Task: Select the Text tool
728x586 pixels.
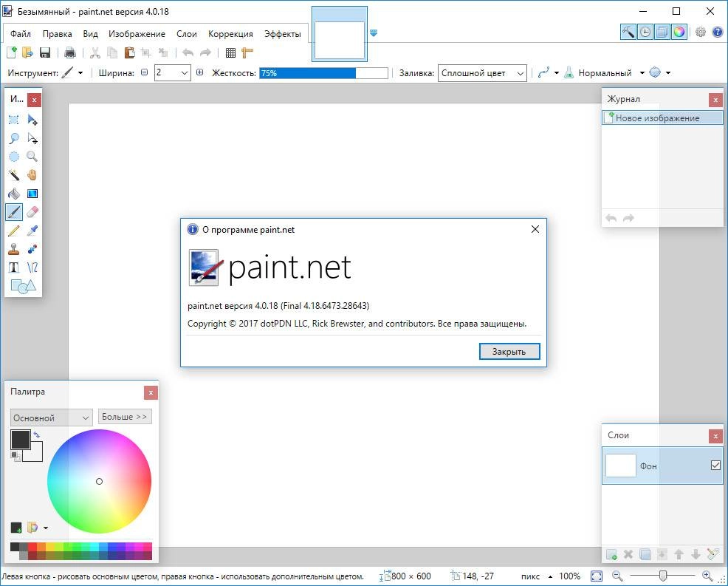Action: pos(14,268)
